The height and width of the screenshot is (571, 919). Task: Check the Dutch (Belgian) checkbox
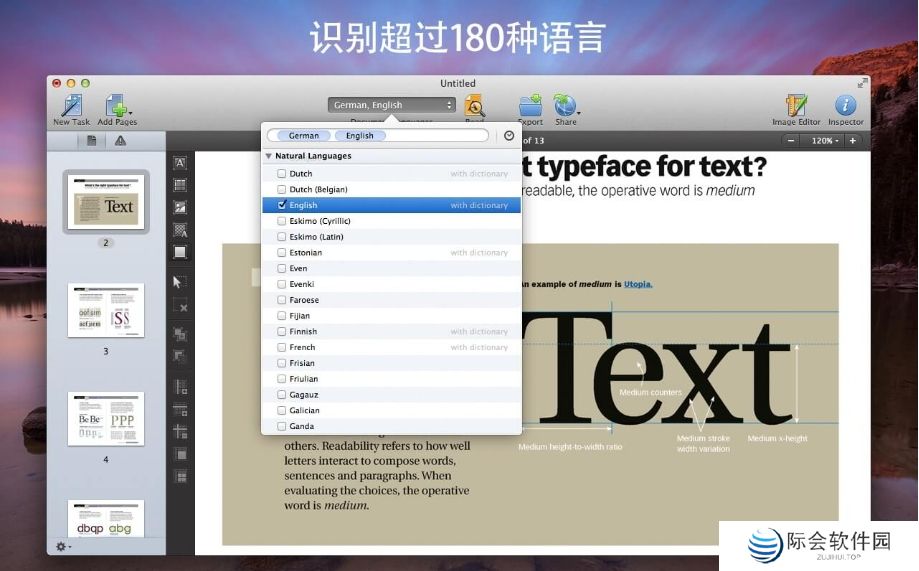pyautogui.click(x=281, y=189)
